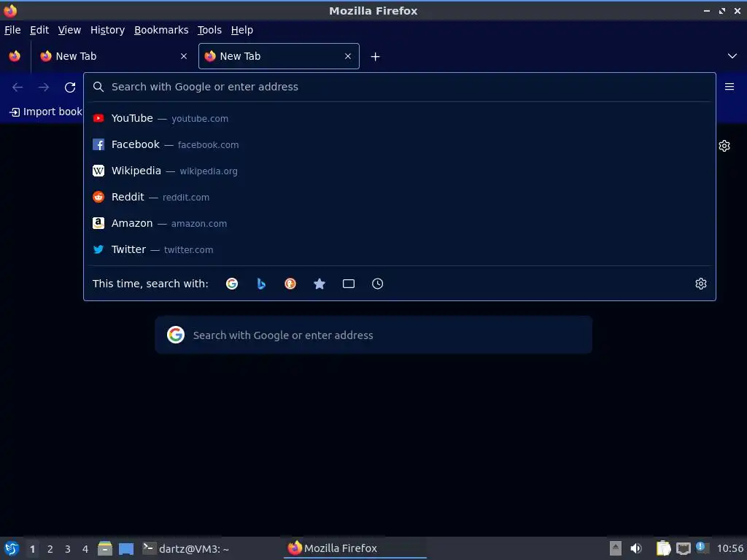Viewport: 747px width, 560px height.
Task: Open the File menu
Action: click(x=12, y=30)
